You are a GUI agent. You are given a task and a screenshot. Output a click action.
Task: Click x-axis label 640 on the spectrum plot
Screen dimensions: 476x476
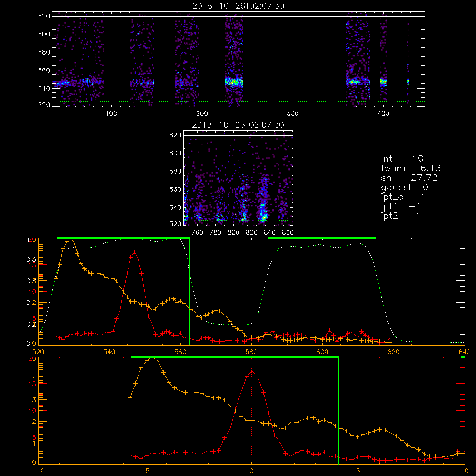465,352
